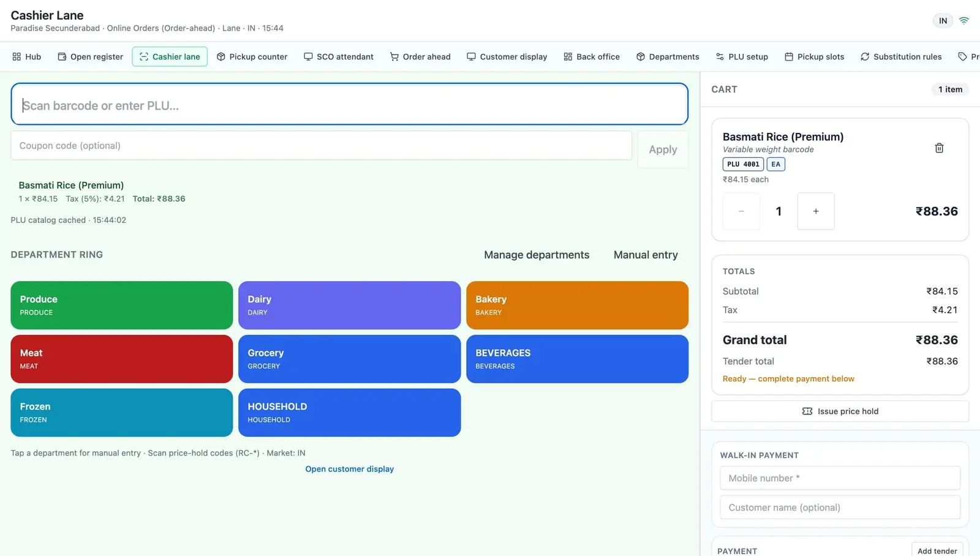The height and width of the screenshot is (556, 980).
Task: Ring the BEVERAGES department tile
Action: coord(577,359)
